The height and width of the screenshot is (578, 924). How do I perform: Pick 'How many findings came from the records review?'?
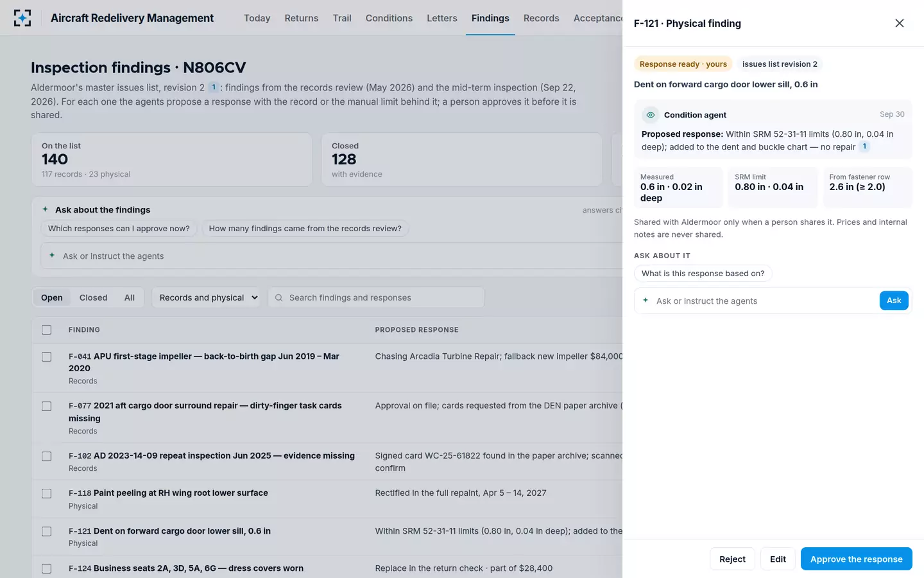pos(305,229)
